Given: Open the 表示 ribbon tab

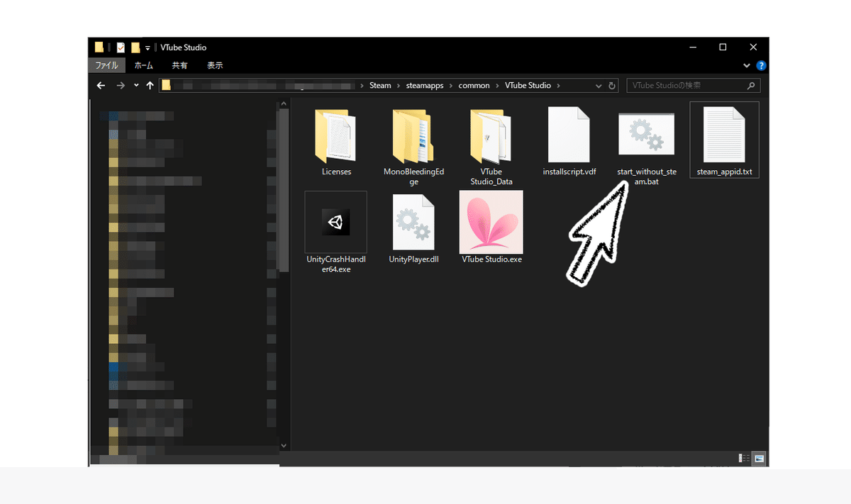Looking at the screenshot, I should point(215,65).
